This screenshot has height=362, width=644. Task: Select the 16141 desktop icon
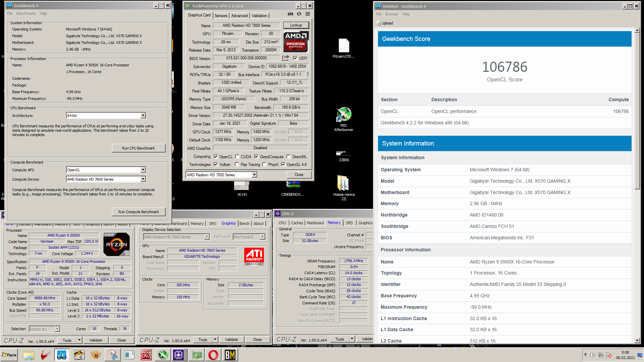(242, 188)
